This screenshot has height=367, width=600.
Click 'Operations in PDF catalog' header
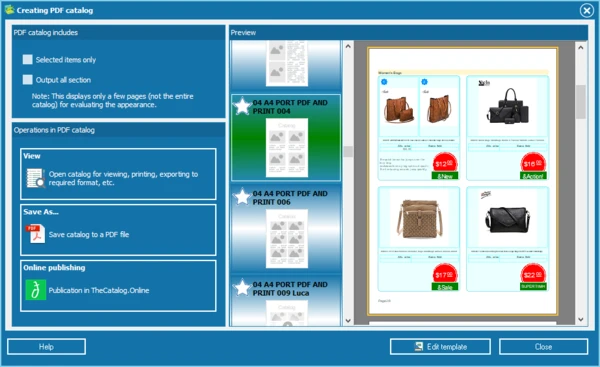pyautogui.click(x=118, y=130)
